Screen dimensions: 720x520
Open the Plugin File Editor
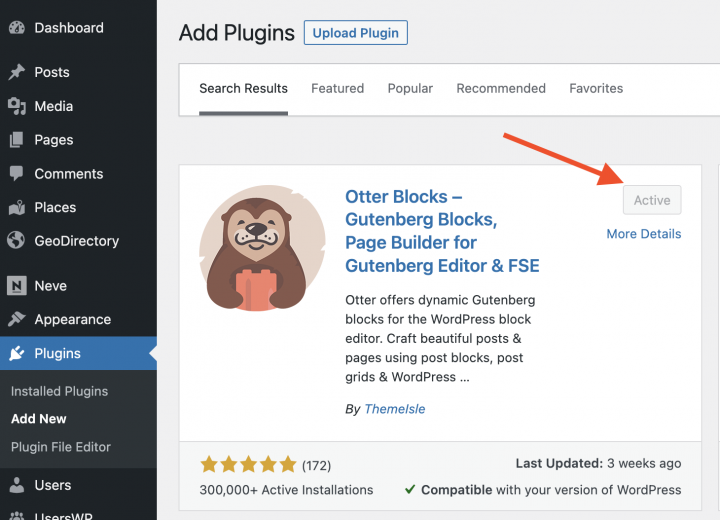[x=61, y=447]
